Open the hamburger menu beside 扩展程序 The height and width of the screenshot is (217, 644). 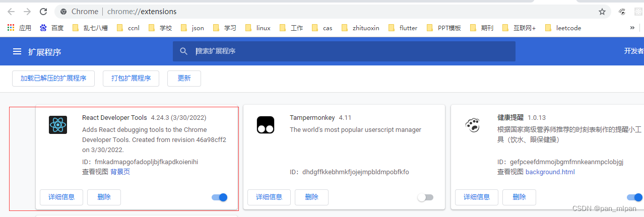[17, 51]
